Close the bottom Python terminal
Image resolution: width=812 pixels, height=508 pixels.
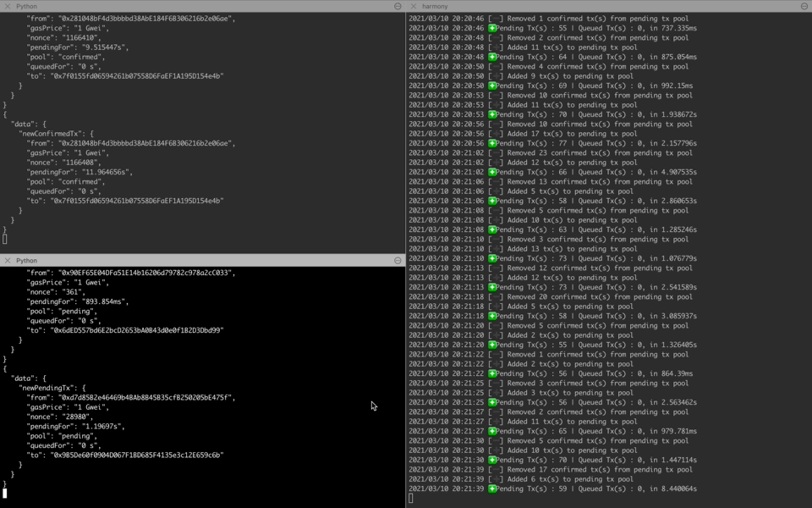coord(8,260)
